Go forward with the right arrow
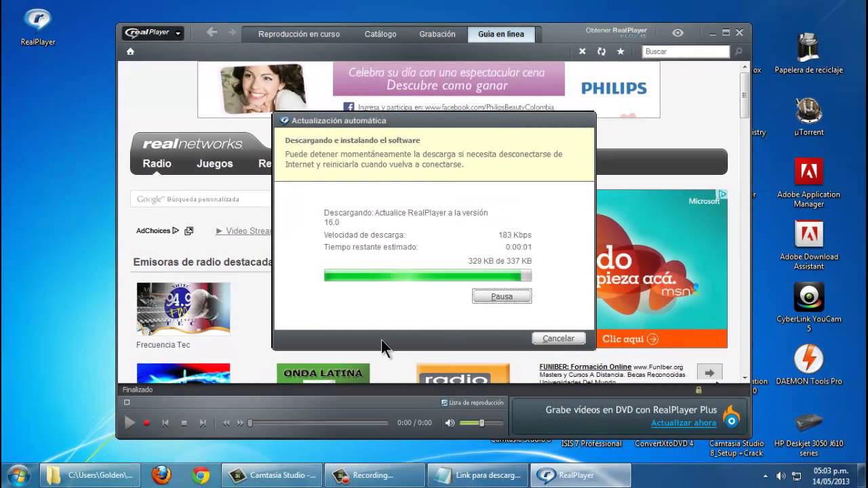This screenshot has width=868, height=488. coord(232,33)
